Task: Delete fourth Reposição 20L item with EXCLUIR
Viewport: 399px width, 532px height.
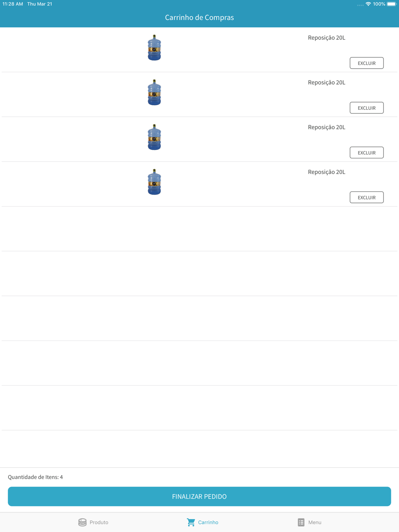Action: [367, 197]
